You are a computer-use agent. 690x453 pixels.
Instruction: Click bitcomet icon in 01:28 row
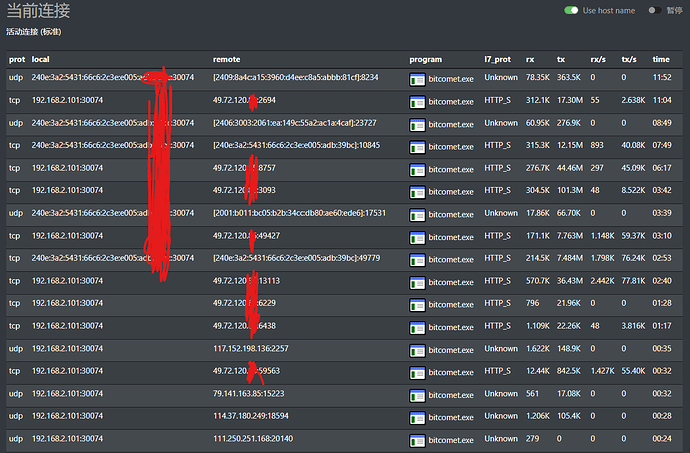(417, 305)
